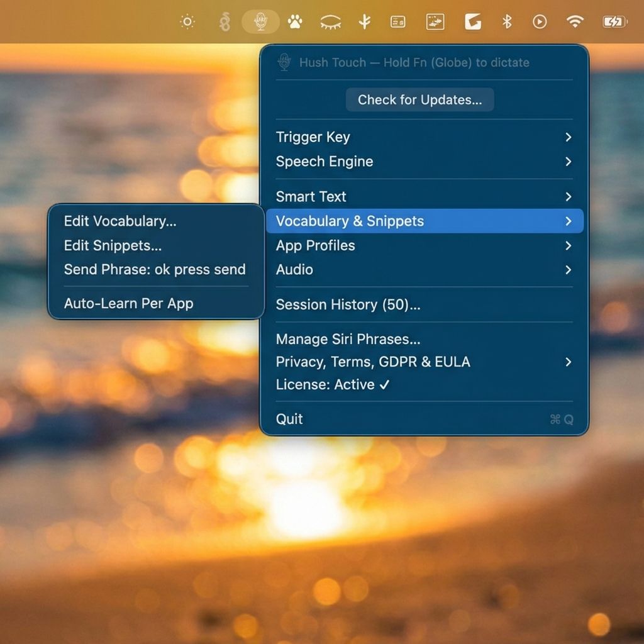Image resolution: width=644 pixels, height=644 pixels.
Task: Click the play button menu bar icon
Action: pyautogui.click(x=540, y=21)
